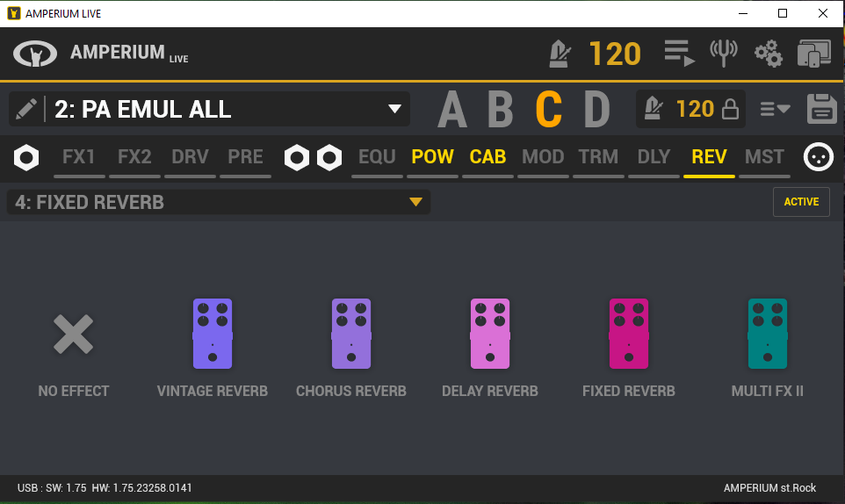Open the FX2 tab
Viewport: 845px width, 504px height.
coord(134,157)
